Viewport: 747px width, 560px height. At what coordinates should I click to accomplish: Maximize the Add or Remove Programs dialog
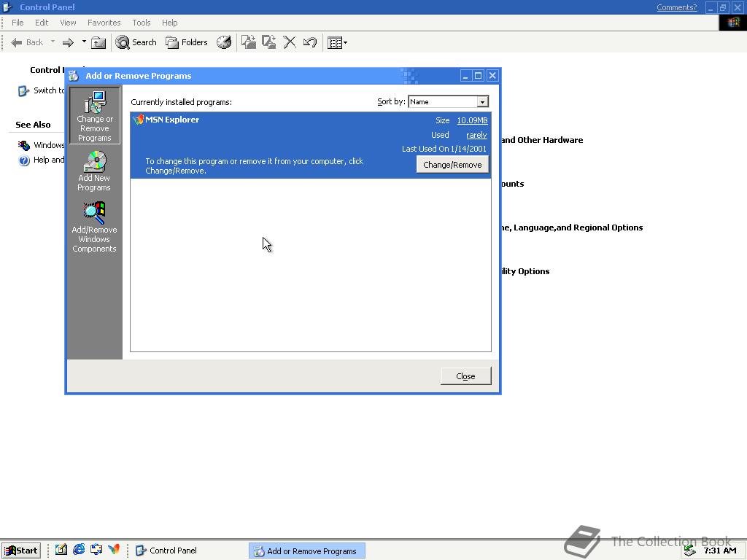click(479, 76)
